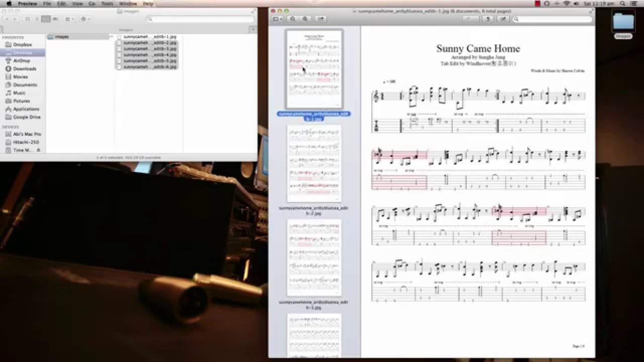Open the Edit menu
This screenshot has height=362, width=644.
[x=61, y=4]
